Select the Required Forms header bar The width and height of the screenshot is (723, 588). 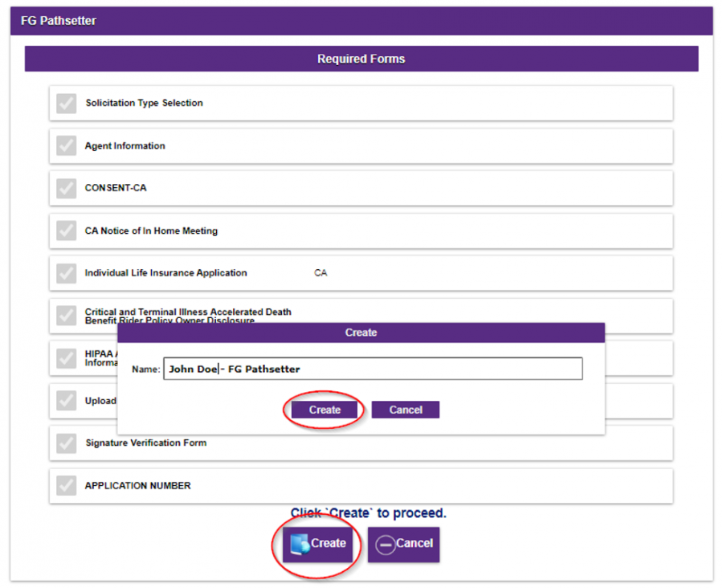(x=361, y=59)
